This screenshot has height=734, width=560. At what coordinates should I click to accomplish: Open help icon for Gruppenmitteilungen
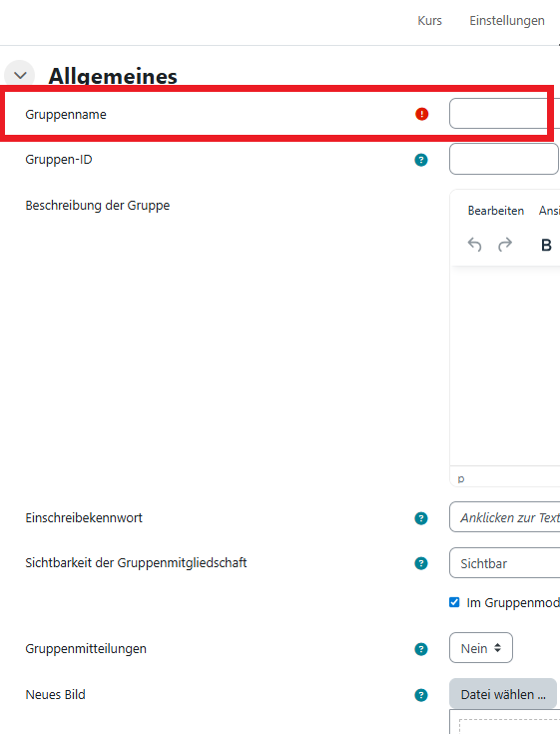421,649
